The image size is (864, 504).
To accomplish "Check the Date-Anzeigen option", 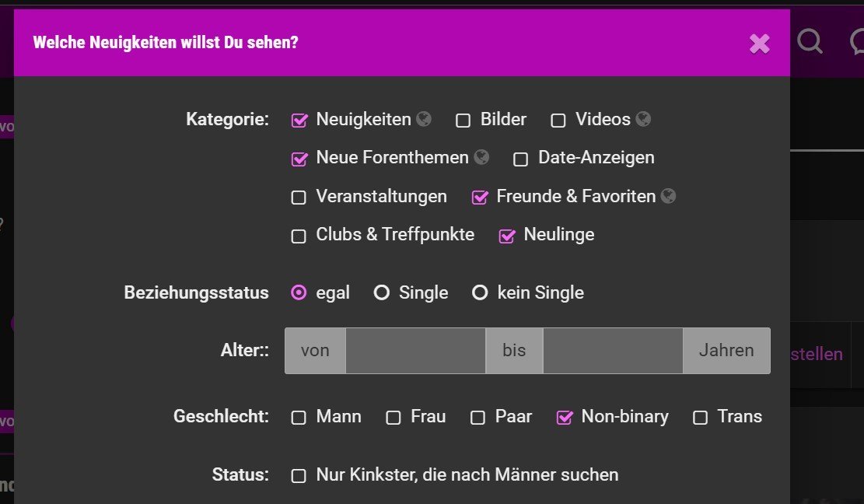I will pyautogui.click(x=521, y=159).
